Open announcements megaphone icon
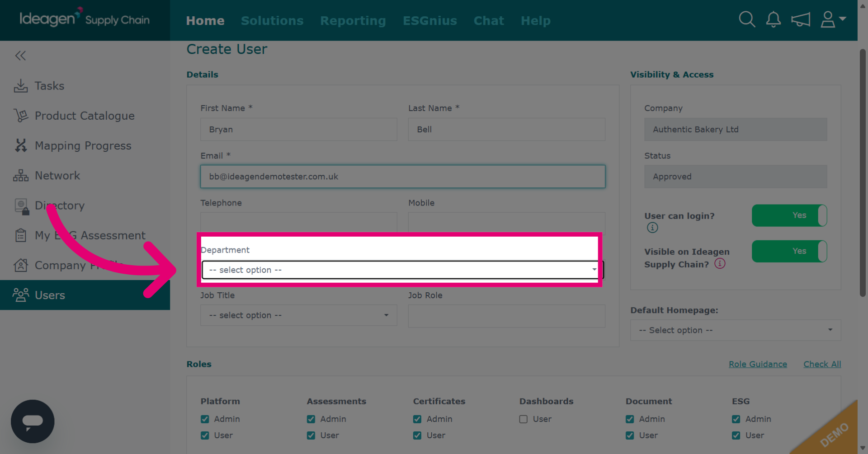868x454 pixels. point(801,19)
